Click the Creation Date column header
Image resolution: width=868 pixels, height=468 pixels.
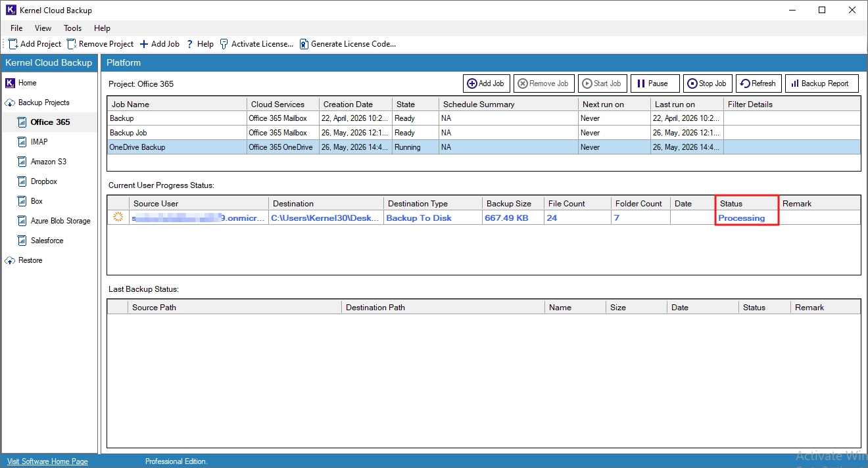click(356, 104)
